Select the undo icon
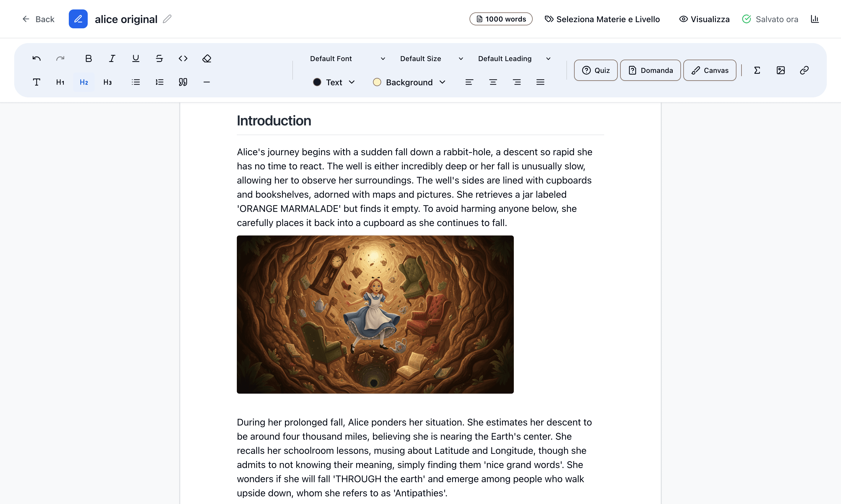 [x=36, y=58]
